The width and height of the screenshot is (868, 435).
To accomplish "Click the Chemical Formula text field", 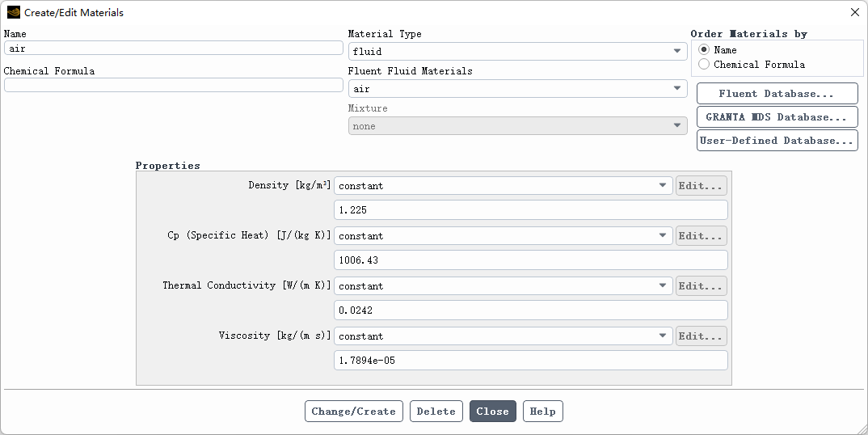I will (174, 86).
